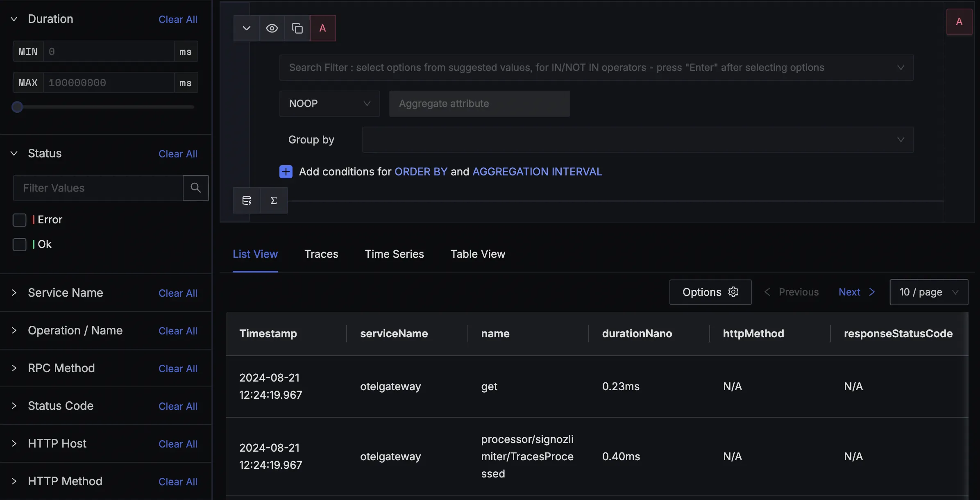The width and height of the screenshot is (980, 500).
Task: Click Clear All for Operation / Name
Action: (x=178, y=331)
